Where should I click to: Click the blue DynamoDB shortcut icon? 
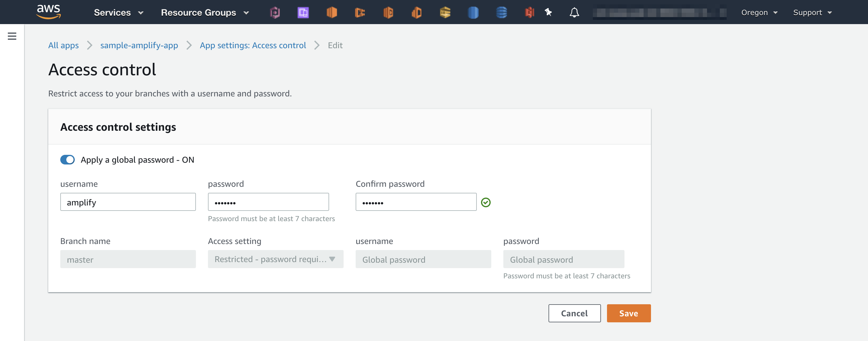[502, 12]
